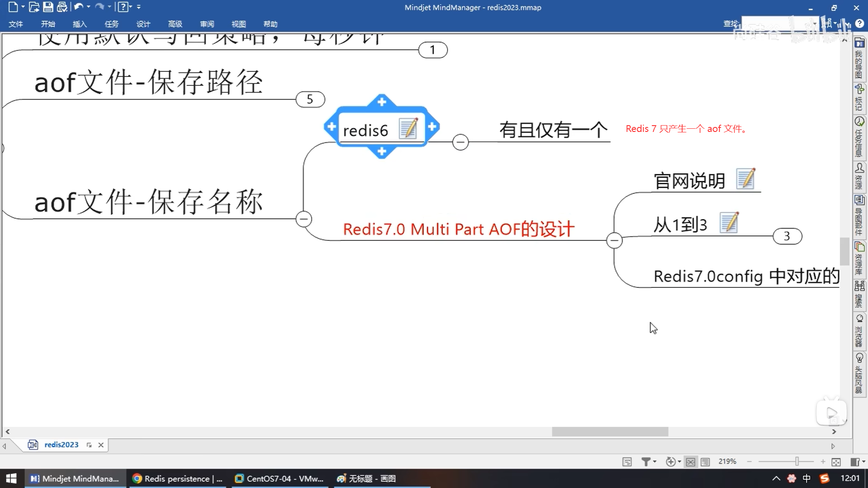Expand the 从1到3 subtopics counter 3
The image size is (868, 488).
[787, 236]
